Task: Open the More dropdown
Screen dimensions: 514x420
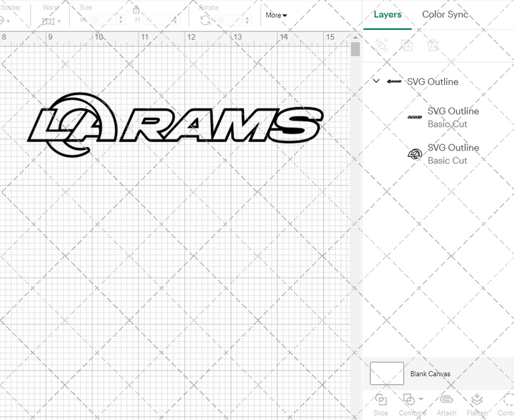Action: point(275,15)
